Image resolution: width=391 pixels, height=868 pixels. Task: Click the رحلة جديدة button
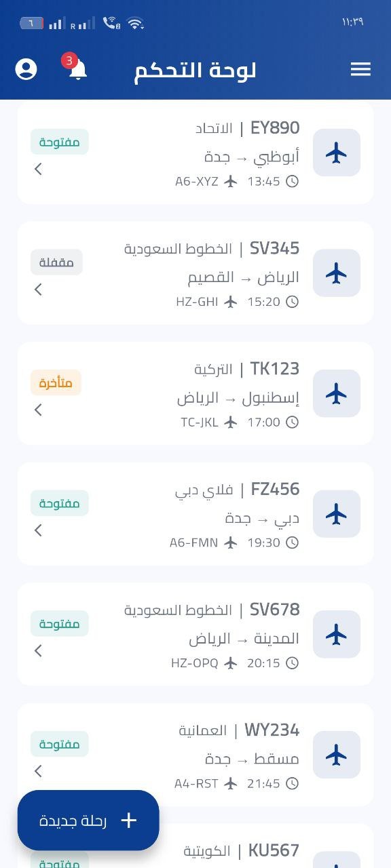tap(88, 821)
